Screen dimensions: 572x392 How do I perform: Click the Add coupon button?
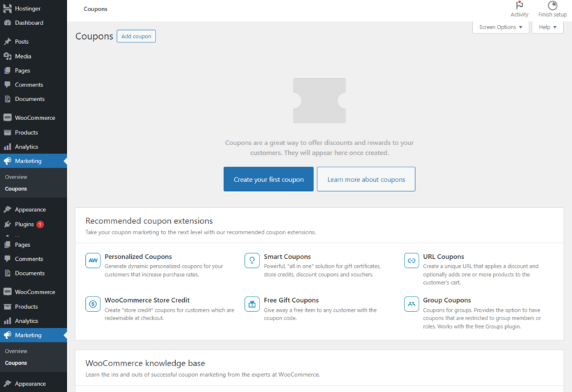click(x=136, y=36)
